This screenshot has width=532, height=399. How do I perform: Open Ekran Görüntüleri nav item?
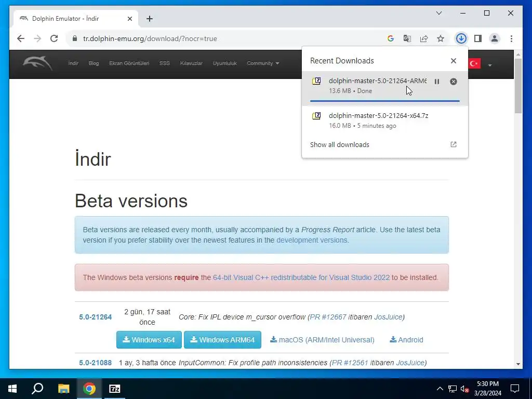point(129,63)
